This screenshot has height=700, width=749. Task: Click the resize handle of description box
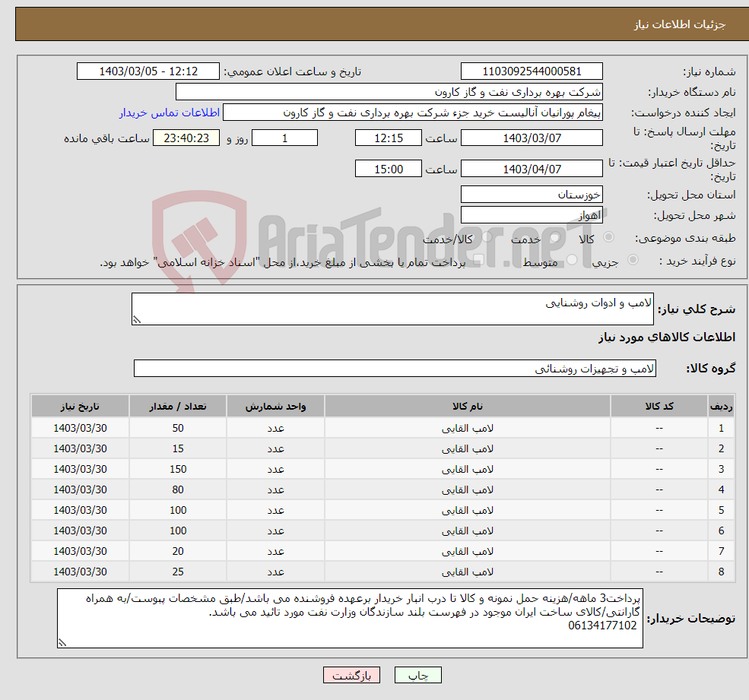pyautogui.click(x=137, y=320)
